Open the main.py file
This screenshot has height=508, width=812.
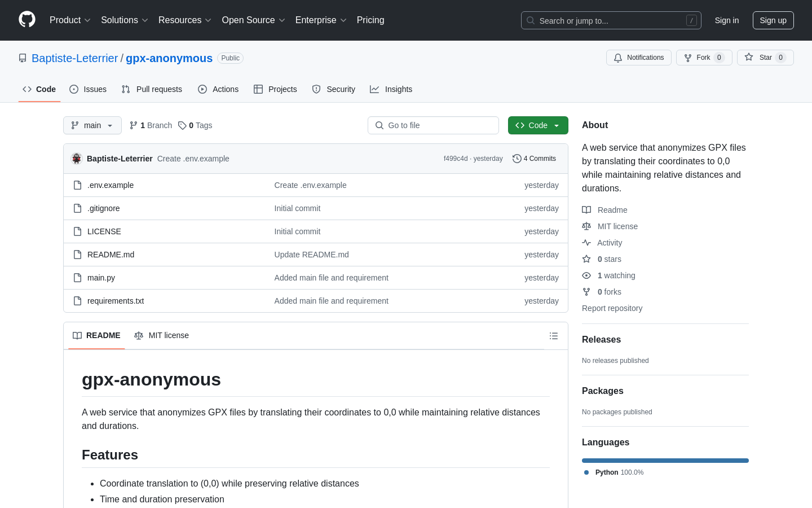101,278
